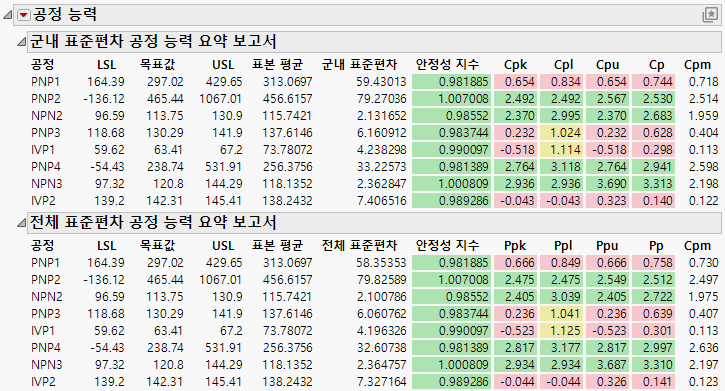Select Cp value 0.140 cell
Image resolution: width=725 pixels, height=391 pixels.
653,201
